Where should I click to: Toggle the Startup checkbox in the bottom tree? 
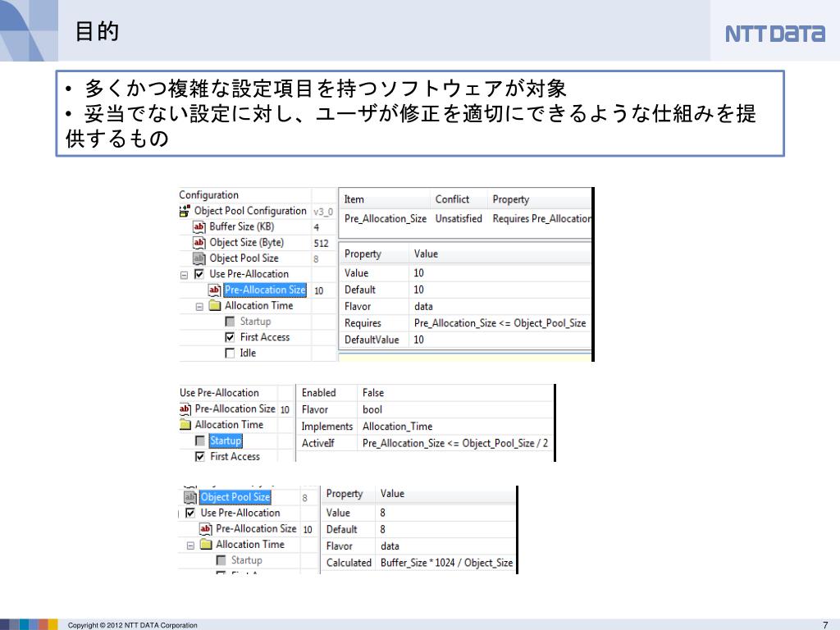(221, 560)
